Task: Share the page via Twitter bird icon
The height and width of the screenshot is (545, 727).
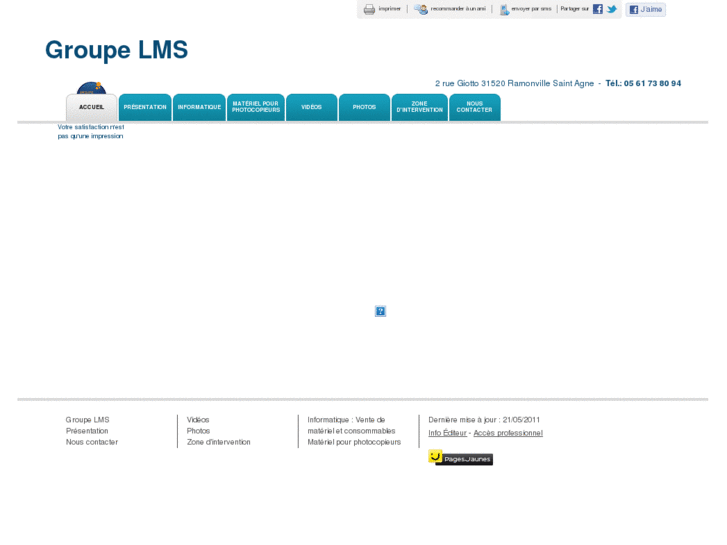Action: coord(612,9)
